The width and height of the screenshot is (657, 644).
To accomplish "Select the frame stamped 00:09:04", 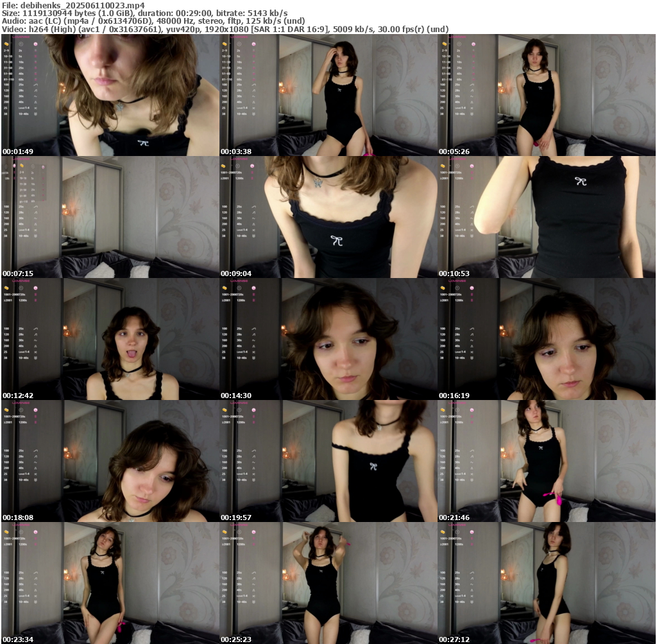I will pos(328,217).
